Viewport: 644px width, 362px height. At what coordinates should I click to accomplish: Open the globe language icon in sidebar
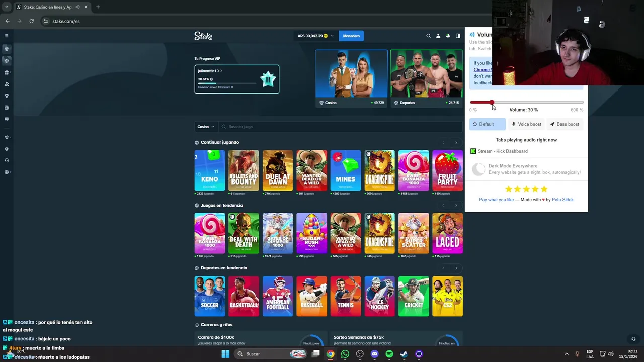7,172
